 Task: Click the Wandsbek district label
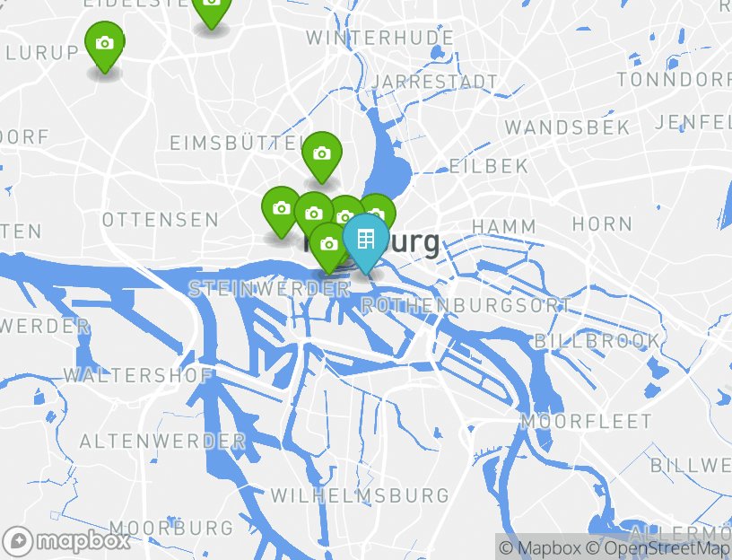[x=568, y=127]
